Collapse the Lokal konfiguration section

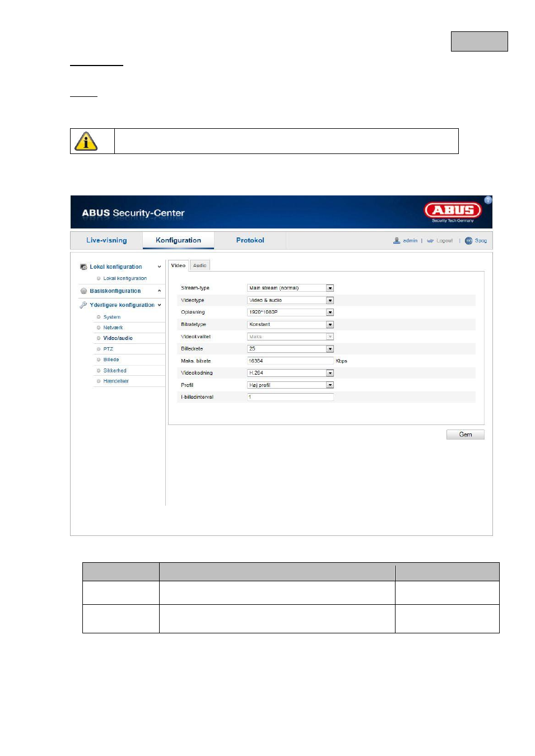(x=159, y=267)
